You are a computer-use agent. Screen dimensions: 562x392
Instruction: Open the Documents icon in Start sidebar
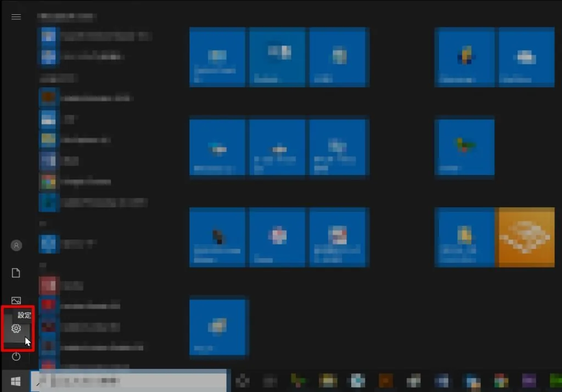(16, 273)
